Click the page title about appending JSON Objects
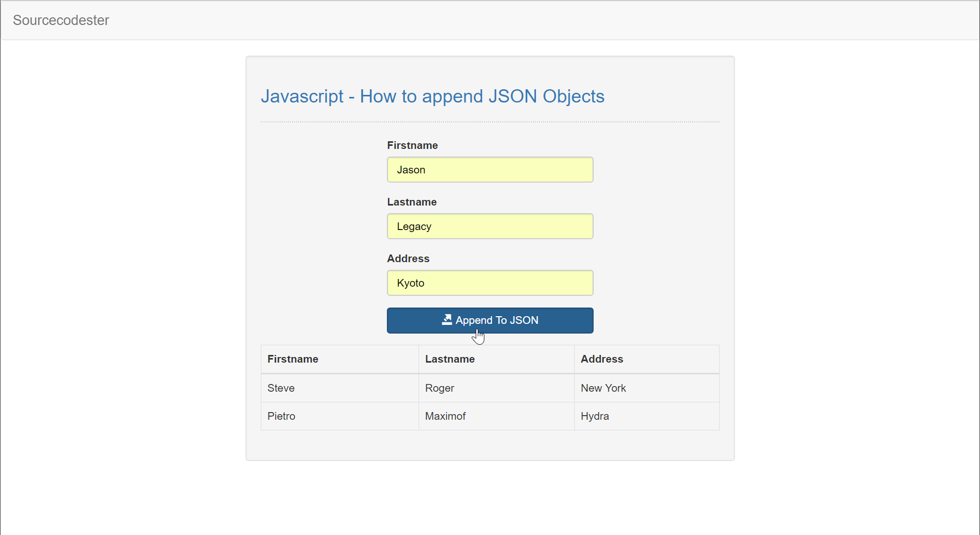The height and width of the screenshot is (535, 980). tap(432, 96)
